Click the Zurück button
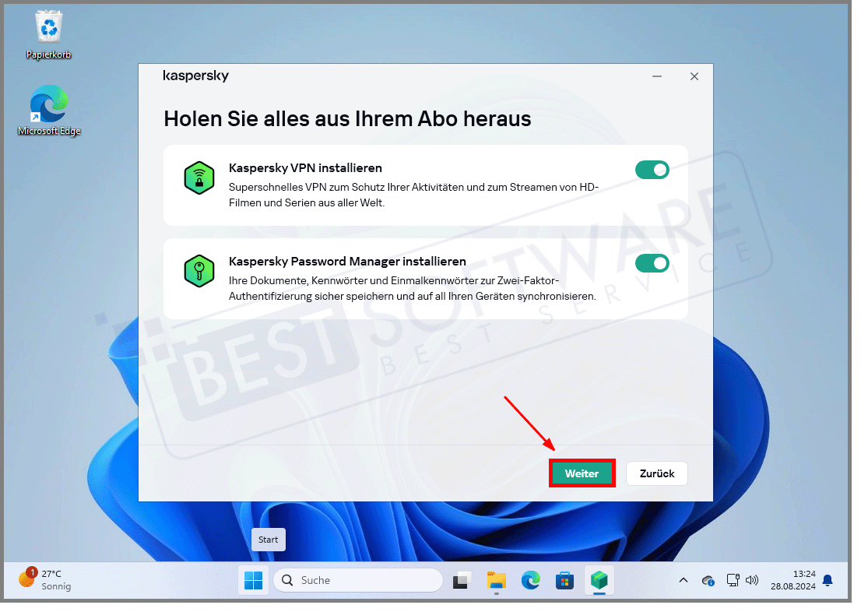The image size is (868, 612). tap(656, 473)
